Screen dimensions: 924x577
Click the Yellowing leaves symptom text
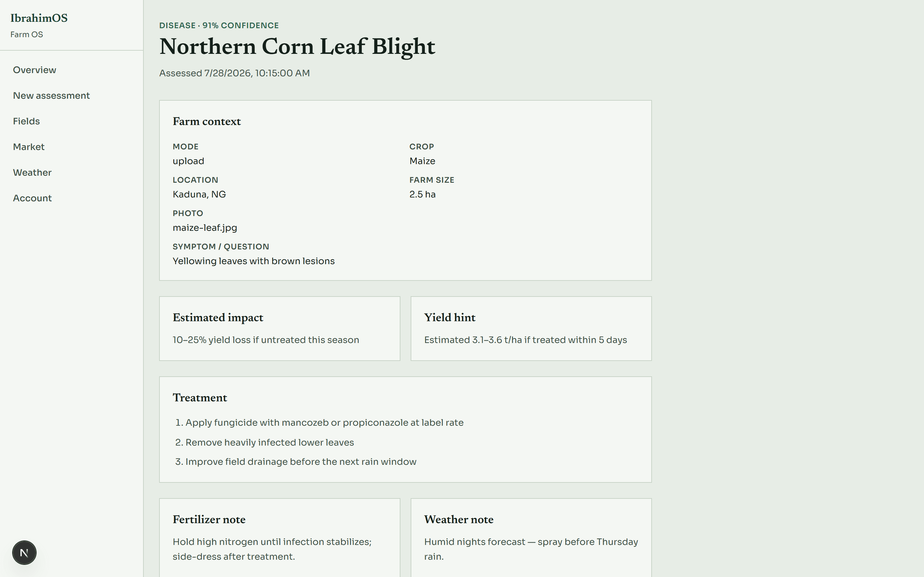[x=253, y=261]
